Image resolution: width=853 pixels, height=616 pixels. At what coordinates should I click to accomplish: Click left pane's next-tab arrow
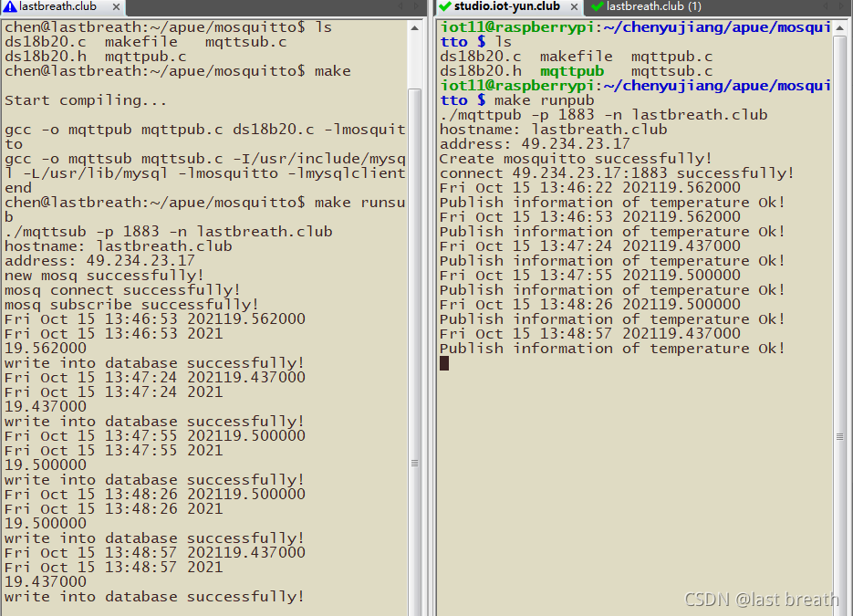pos(417,6)
